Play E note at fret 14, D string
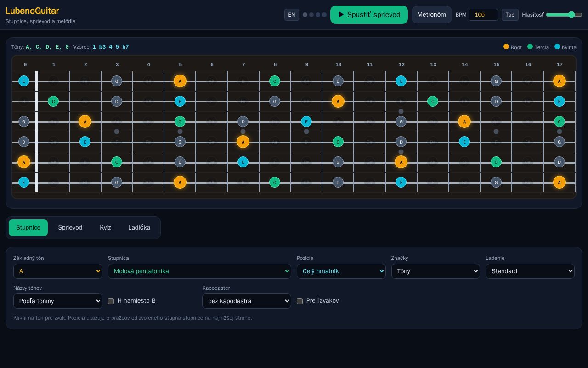This screenshot has height=368, width=588. click(464, 142)
